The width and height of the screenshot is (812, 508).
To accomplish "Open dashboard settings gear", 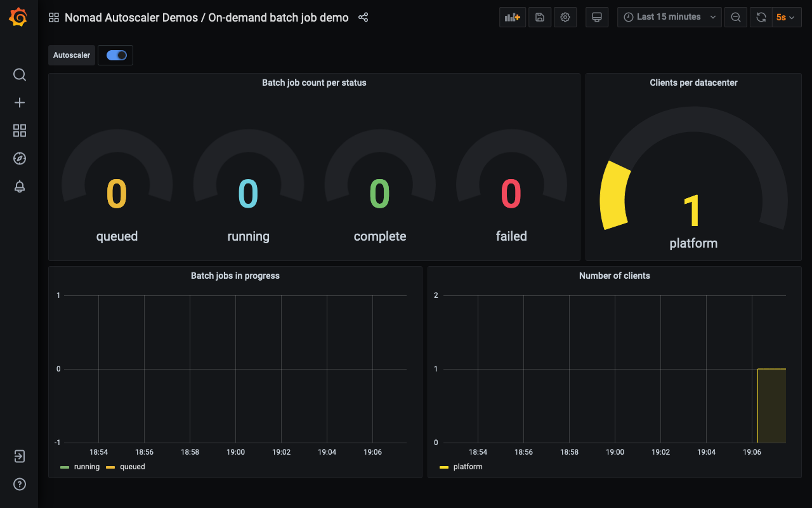I will [x=565, y=17].
